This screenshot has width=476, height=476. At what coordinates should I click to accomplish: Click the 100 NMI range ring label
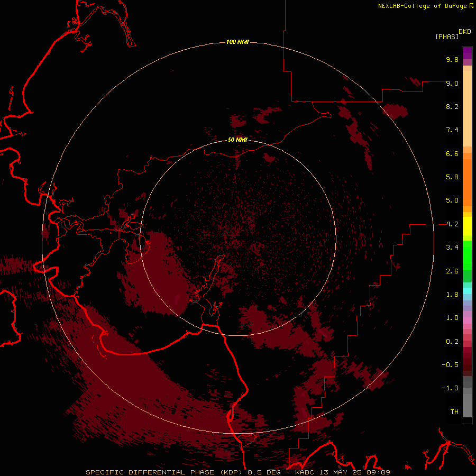pyautogui.click(x=237, y=42)
